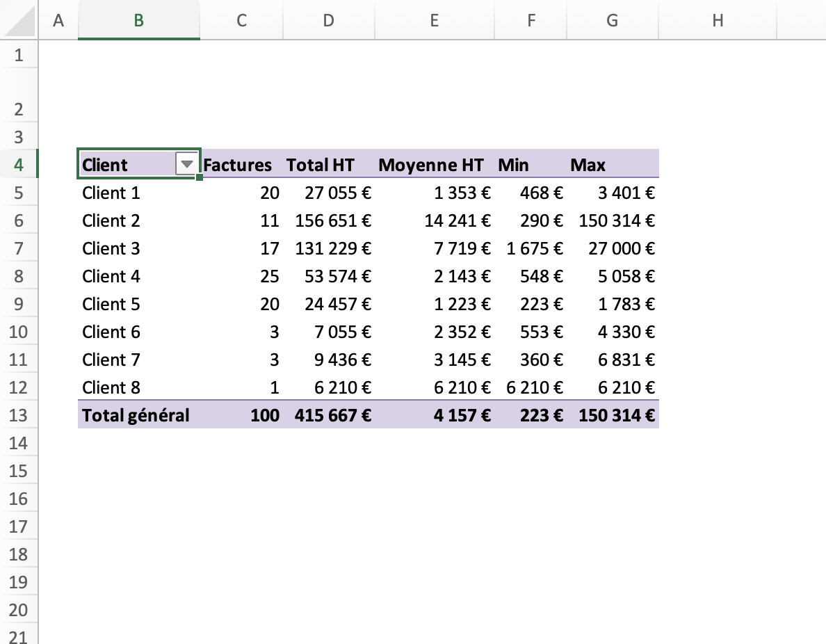Select column E header
The width and height of the screenshot is (826, 644).
click(434, 20)
